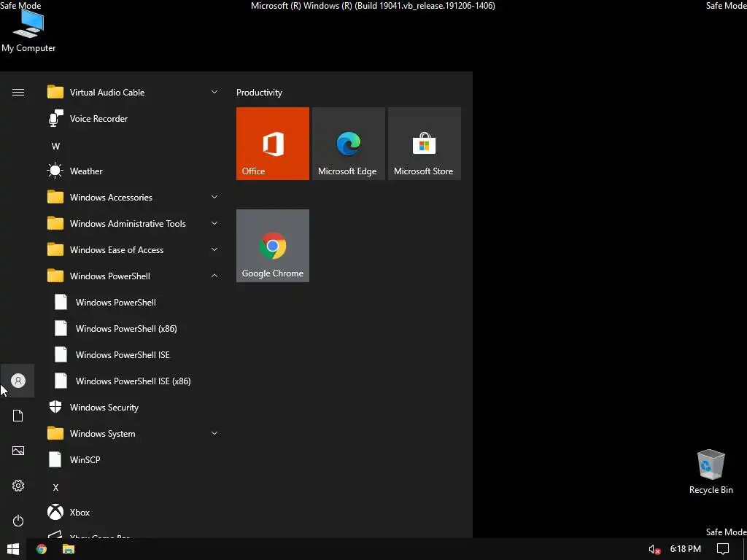Open the Microsoft Store tile
Image resolution: width=747 pixels, height=560 pixels.
pyautogui.click(x=424, y=144)
